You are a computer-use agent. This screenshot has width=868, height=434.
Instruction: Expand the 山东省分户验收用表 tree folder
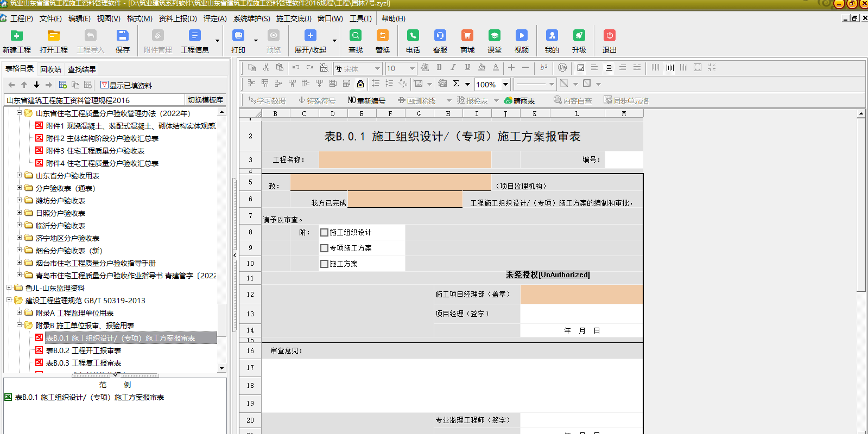[20, 175]
